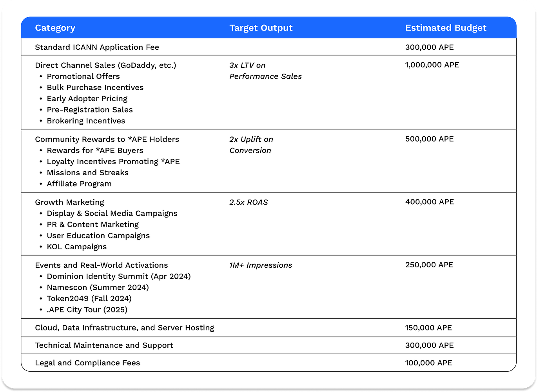Click the Technical Maintenance and Support row
The height and width of the screenshot is (392, 537).
tap(104, 345)
